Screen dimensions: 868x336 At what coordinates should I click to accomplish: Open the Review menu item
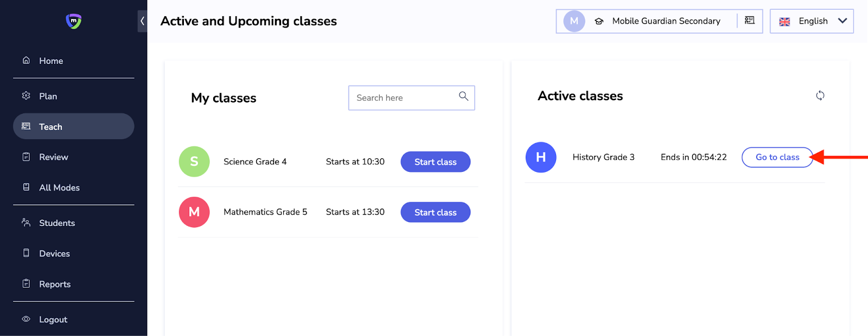click(53, 157)
